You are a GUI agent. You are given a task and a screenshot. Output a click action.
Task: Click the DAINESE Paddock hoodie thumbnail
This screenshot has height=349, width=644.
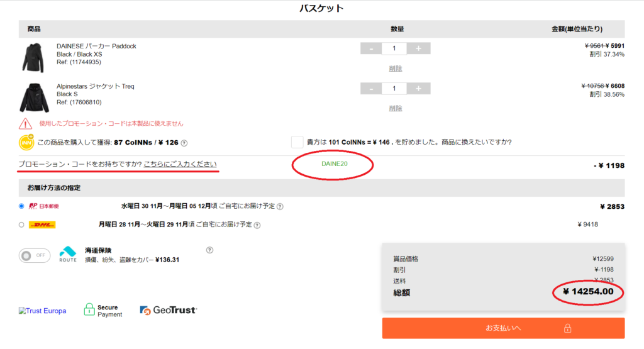pos(35,57)
